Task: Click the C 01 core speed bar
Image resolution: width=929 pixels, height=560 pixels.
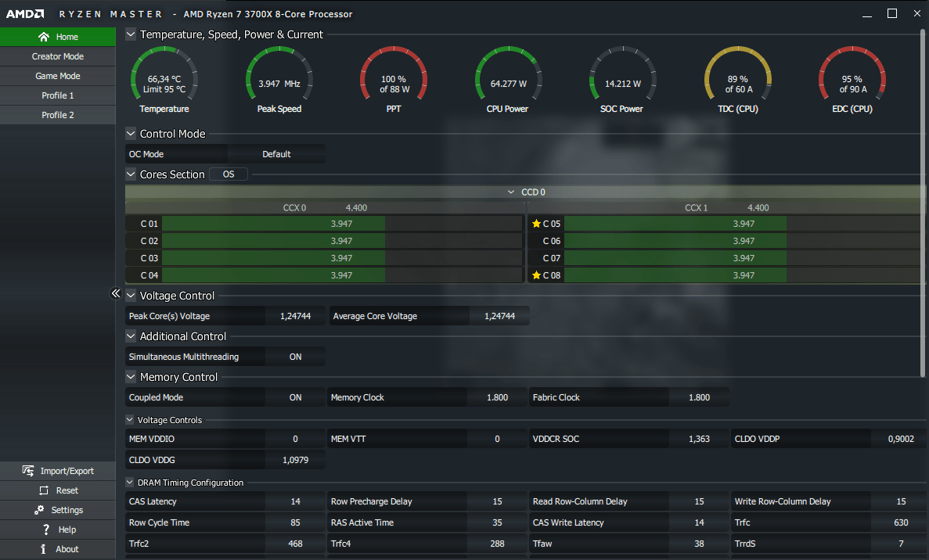Action: 342,224
